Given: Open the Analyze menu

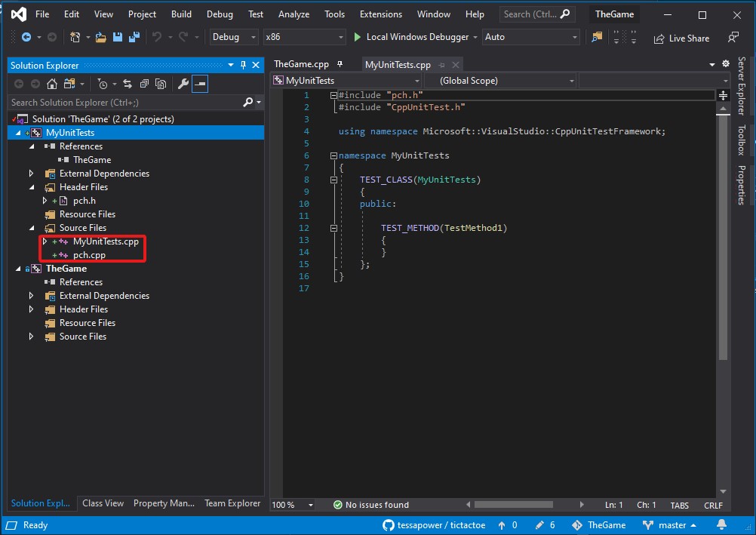Looking at the screenshot, I should [293, 14].
